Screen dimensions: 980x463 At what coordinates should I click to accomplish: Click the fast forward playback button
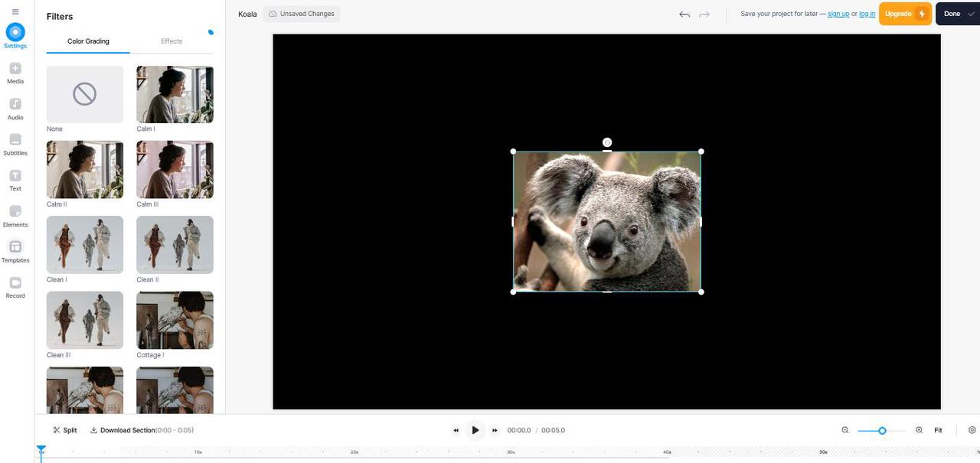click(495, 430)
